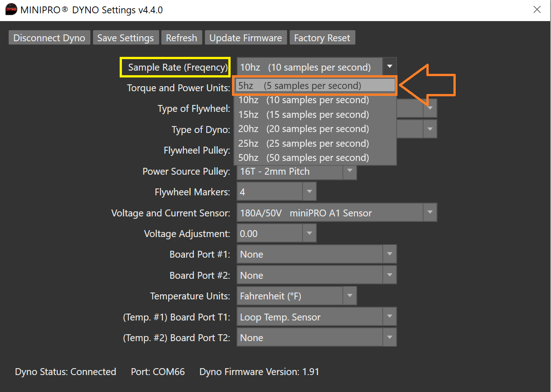The height and width of the screenshot is (392, 552).
Task: Click the Refresh button
Action: point(182,38)
